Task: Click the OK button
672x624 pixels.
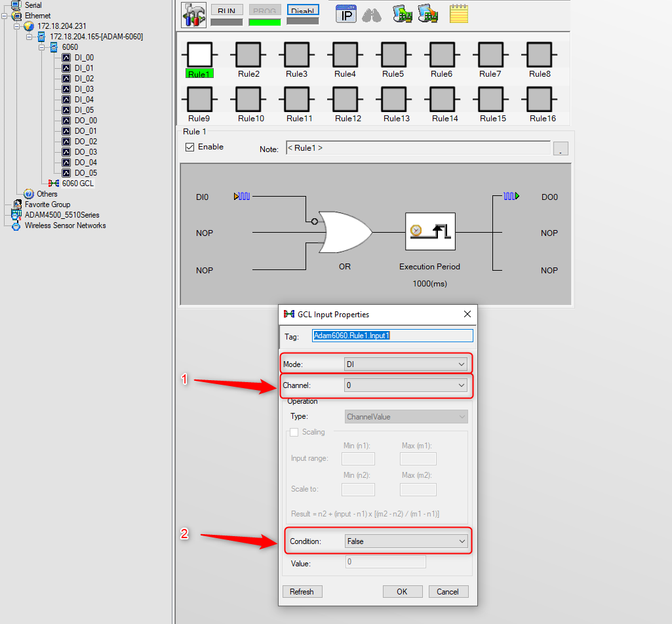Action: coord(403,591)
